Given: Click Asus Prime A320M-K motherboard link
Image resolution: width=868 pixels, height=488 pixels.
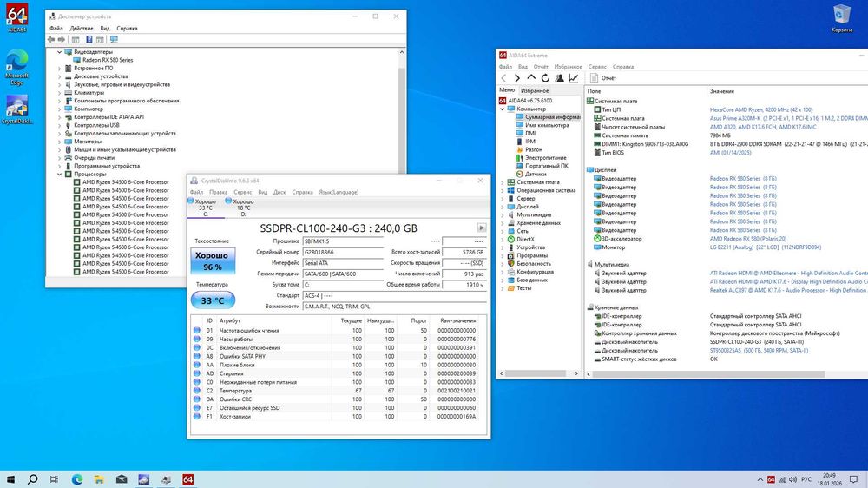Looking at the screenshot, I should click(x=789, y=119).
